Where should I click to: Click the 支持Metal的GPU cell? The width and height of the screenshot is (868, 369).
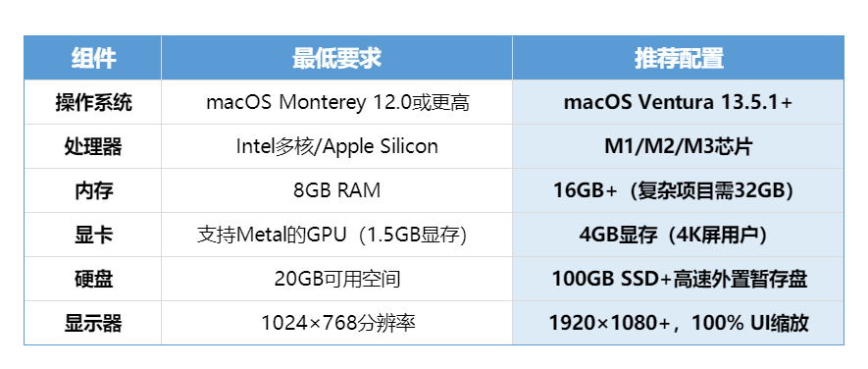coord(336,235)
